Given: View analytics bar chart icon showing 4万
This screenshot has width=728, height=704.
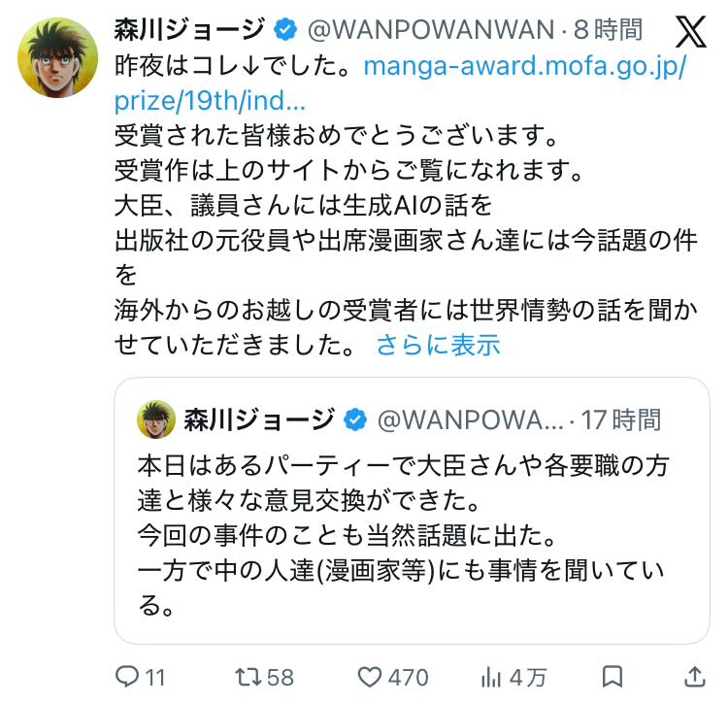Looking at the screenshot, I should coord(491,677).
